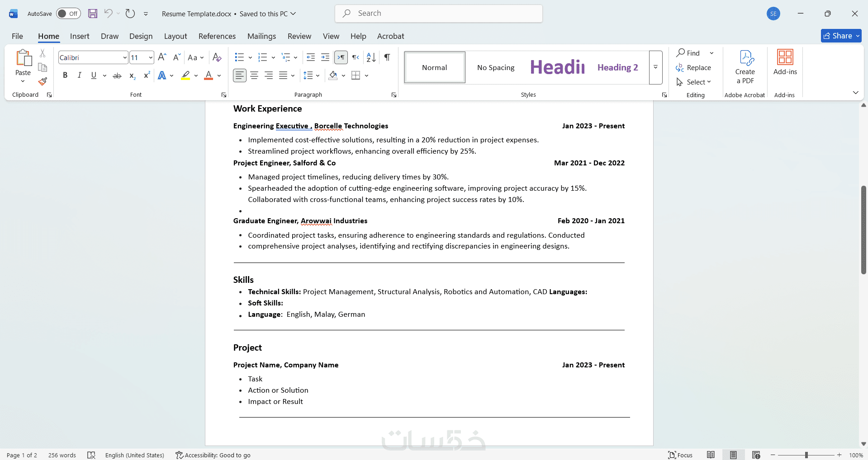The image size is (868, 460).
Task: Increase font size with Grow Font
Action: click(x=162, y=57)
